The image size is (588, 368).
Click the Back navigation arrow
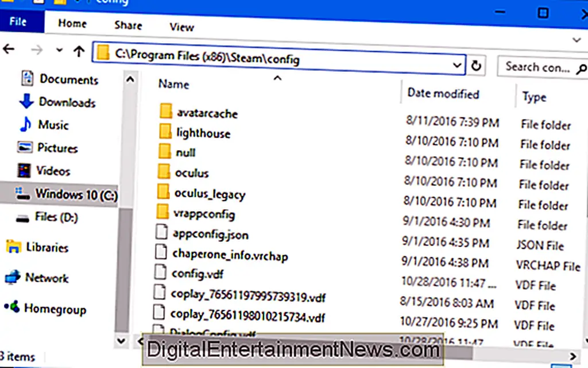tap(9, 50)
